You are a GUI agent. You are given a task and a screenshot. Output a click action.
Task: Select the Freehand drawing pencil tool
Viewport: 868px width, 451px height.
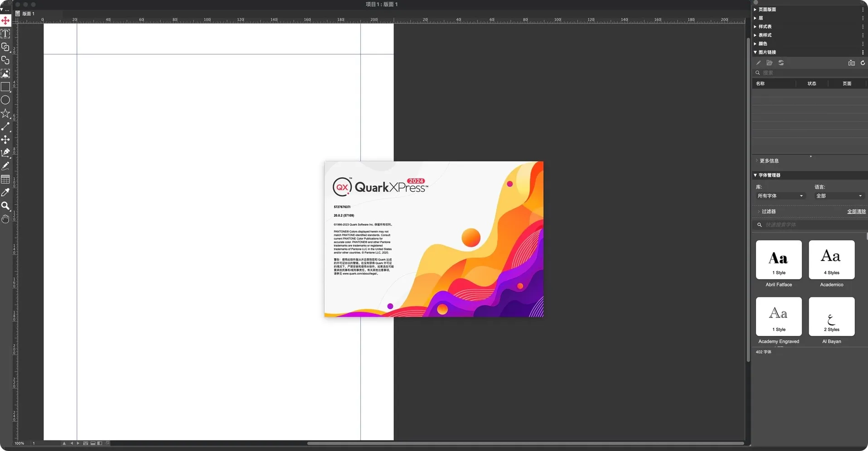click(x=5, y=166)
